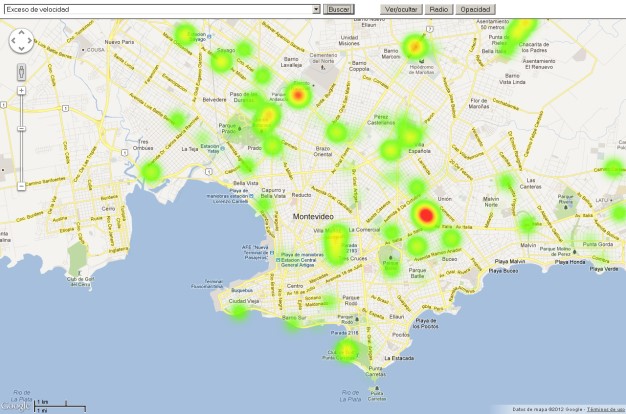The image size is (626, 414).
Task: Click the pan up arrow on map control
Action: pyautogui.click(x=21, y=32)
